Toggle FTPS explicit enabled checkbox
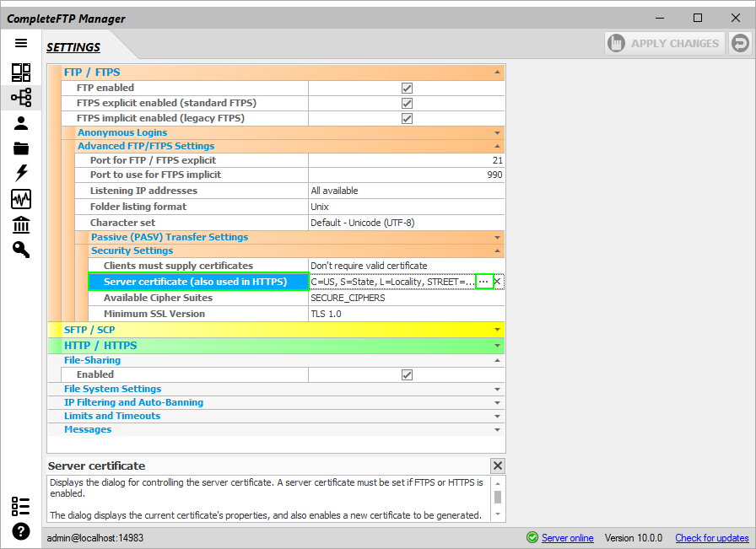Viewport: 756px width, 549px height. (x=407, y=103)
